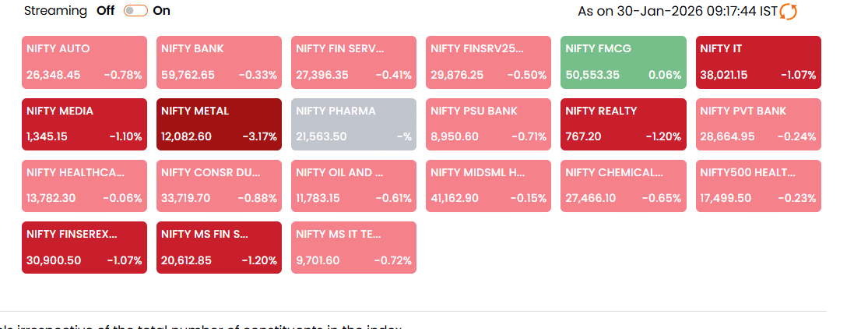Open the NIFTY HEALTHCA... index tile
This screenshot has height=329, width=868.
click(84, 186)
